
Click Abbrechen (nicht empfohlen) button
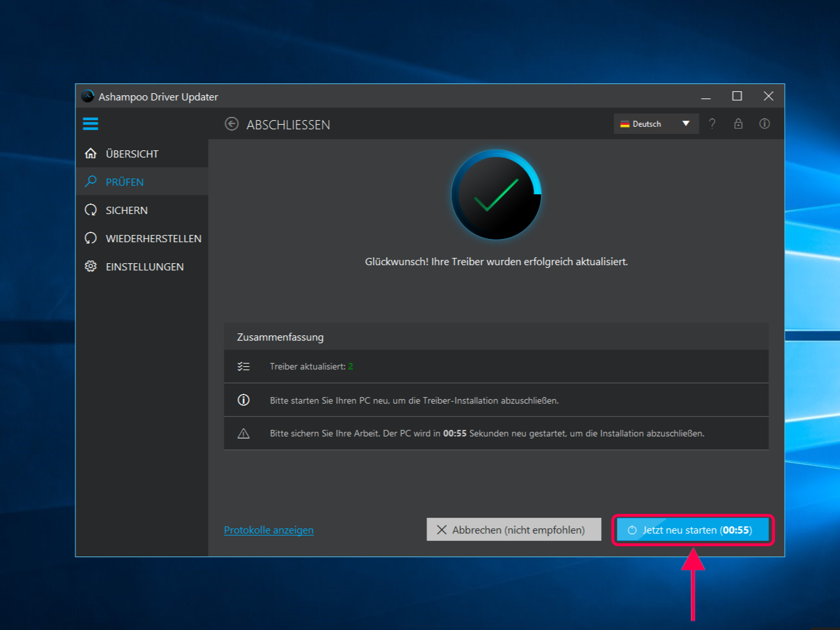(514, 530)
